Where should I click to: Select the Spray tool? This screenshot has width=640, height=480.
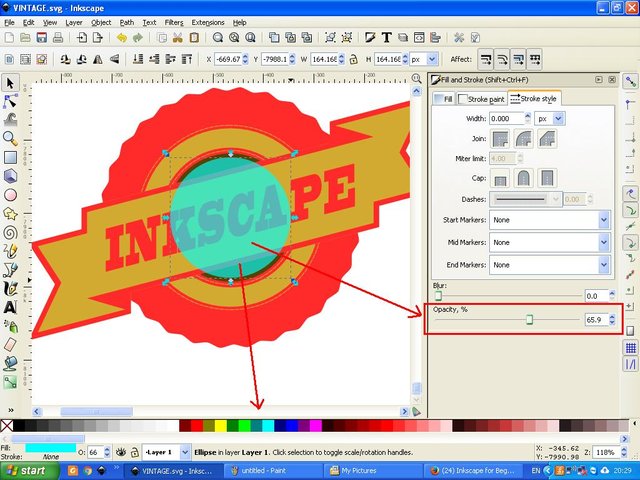(x=10, y=326)
